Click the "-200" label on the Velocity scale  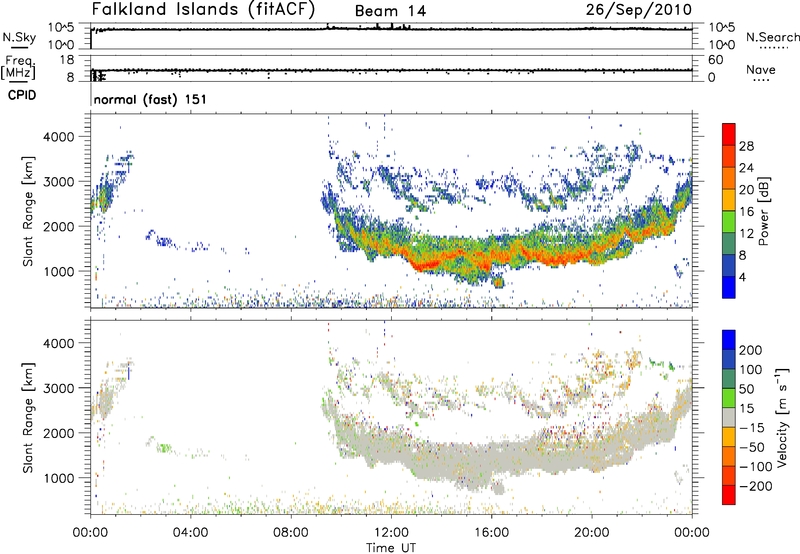pos(756,486)
